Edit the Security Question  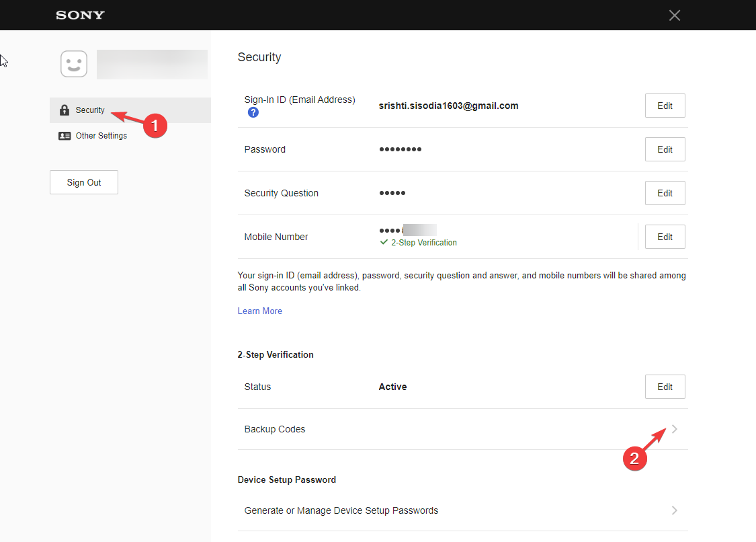point(665,193)
